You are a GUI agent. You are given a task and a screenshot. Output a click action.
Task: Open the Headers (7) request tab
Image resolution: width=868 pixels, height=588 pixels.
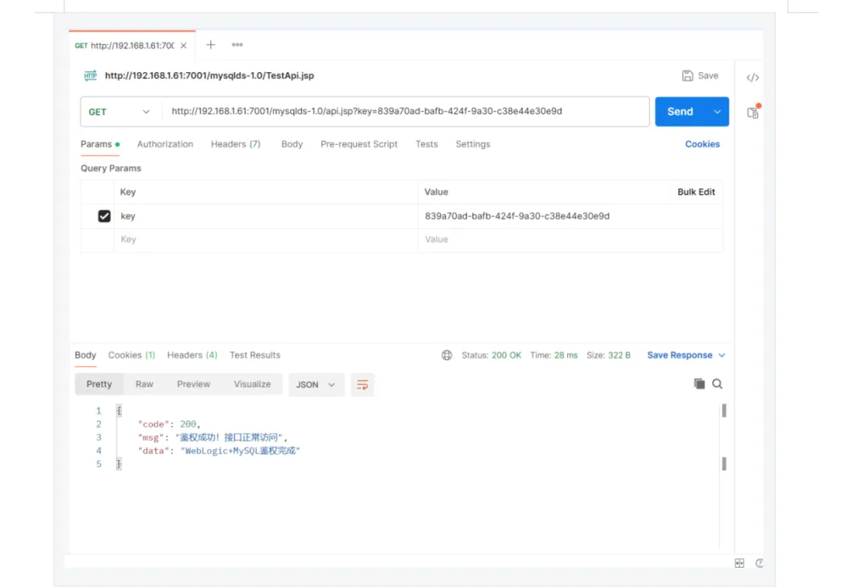point(236,144)
